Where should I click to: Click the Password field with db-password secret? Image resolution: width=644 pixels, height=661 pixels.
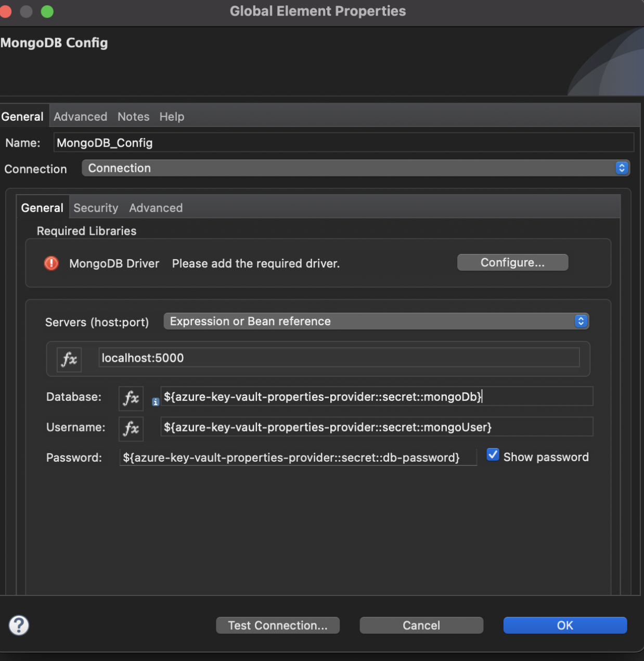point(298,457)
